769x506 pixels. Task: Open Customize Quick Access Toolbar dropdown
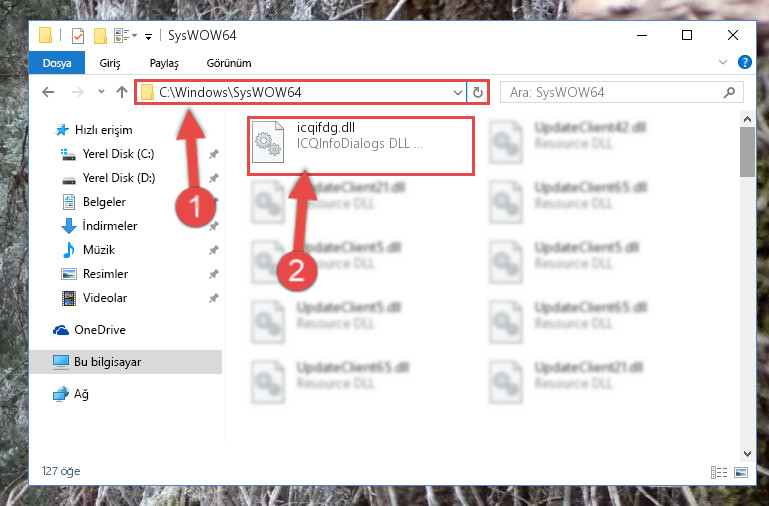coord(148,36)
